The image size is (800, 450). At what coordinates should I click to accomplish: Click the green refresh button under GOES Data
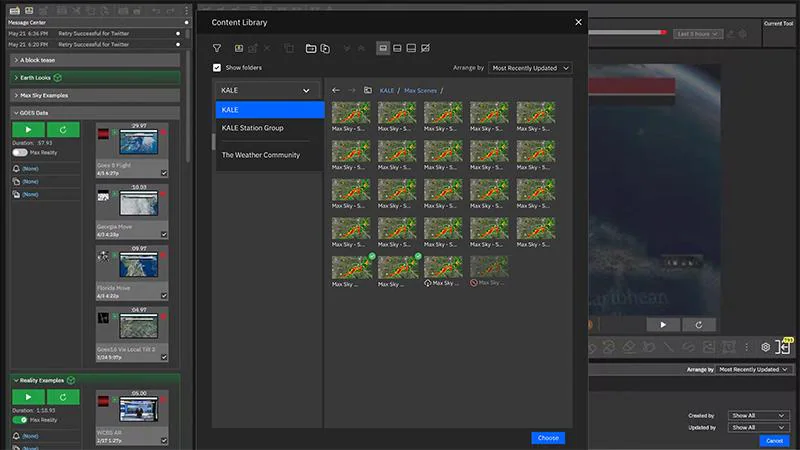point(63,130)
